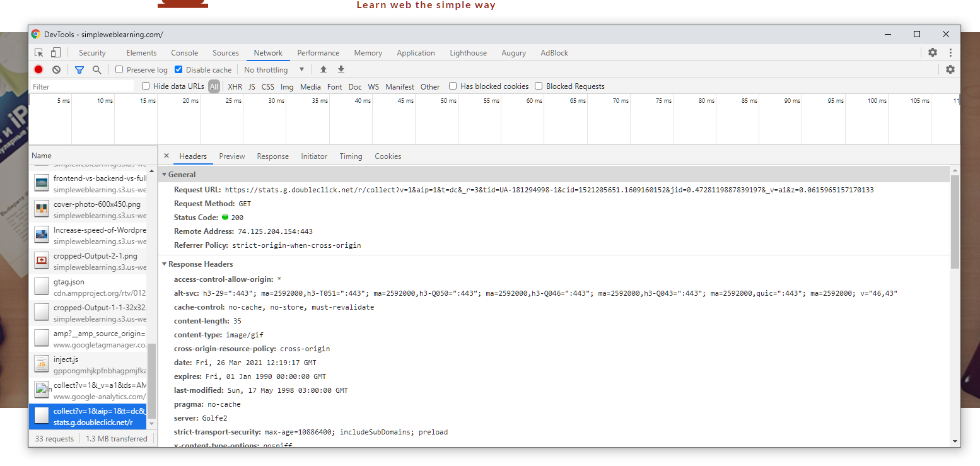Filter requests by Doc type

(355, 87)
